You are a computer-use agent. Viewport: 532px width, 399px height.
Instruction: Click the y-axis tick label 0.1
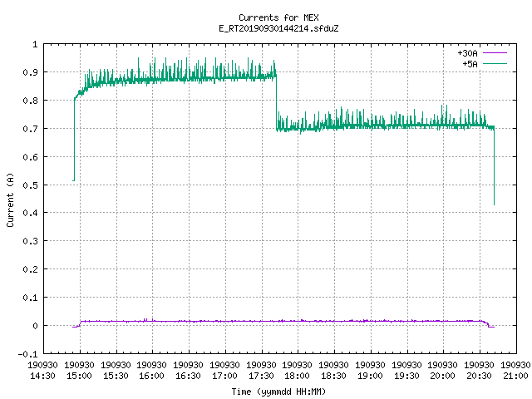click(x=30, y=298)
